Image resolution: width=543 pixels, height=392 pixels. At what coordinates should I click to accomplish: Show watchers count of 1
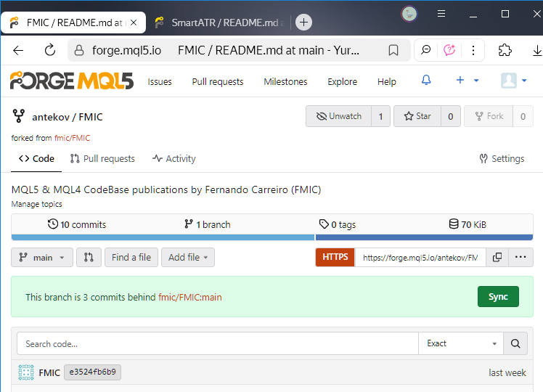(380, 116)
